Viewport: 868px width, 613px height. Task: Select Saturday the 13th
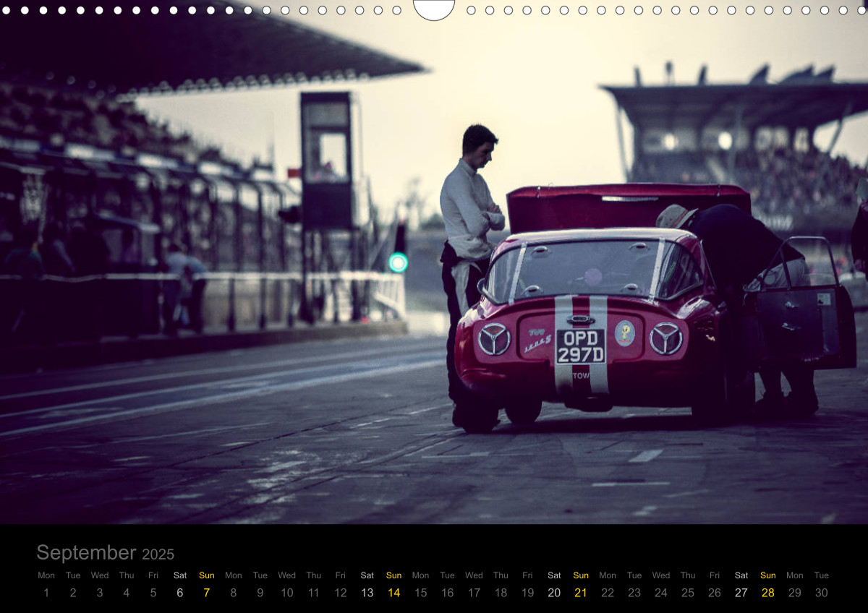coord(367,593)
